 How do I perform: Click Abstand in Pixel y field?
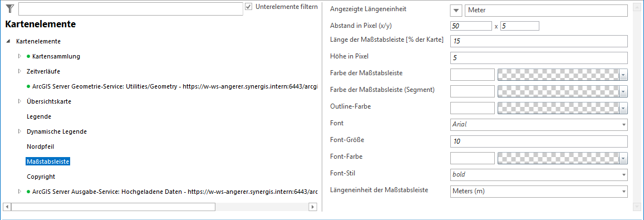(519, 26)
